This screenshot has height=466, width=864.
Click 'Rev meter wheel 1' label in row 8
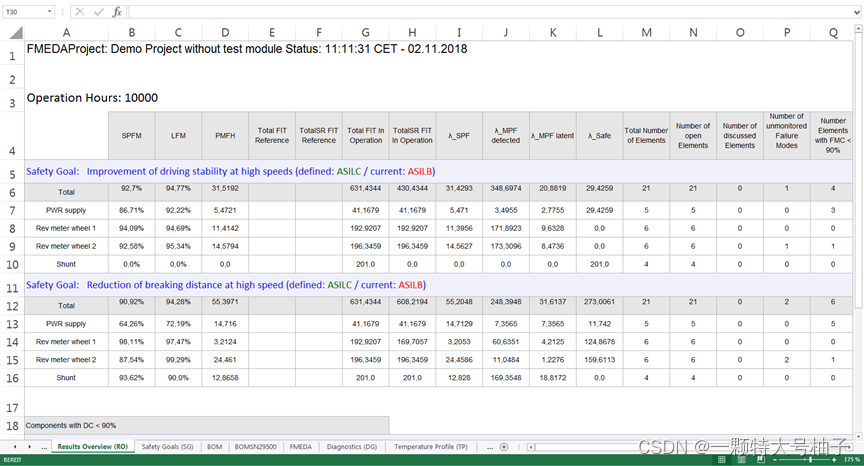(66, 228)
